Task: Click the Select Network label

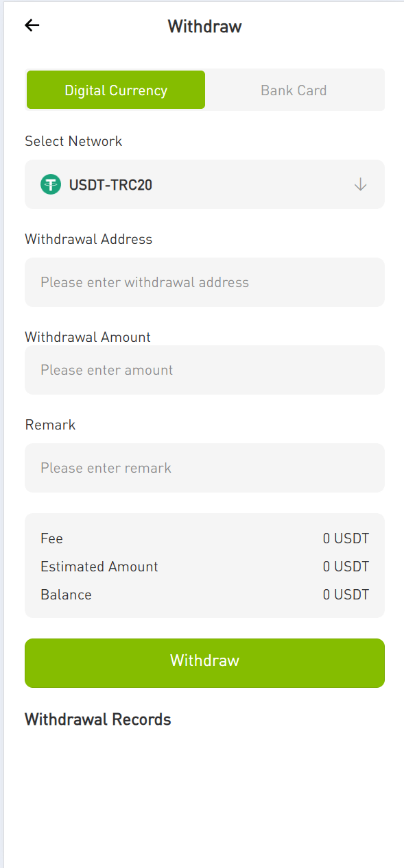Action: click(73, 141)
